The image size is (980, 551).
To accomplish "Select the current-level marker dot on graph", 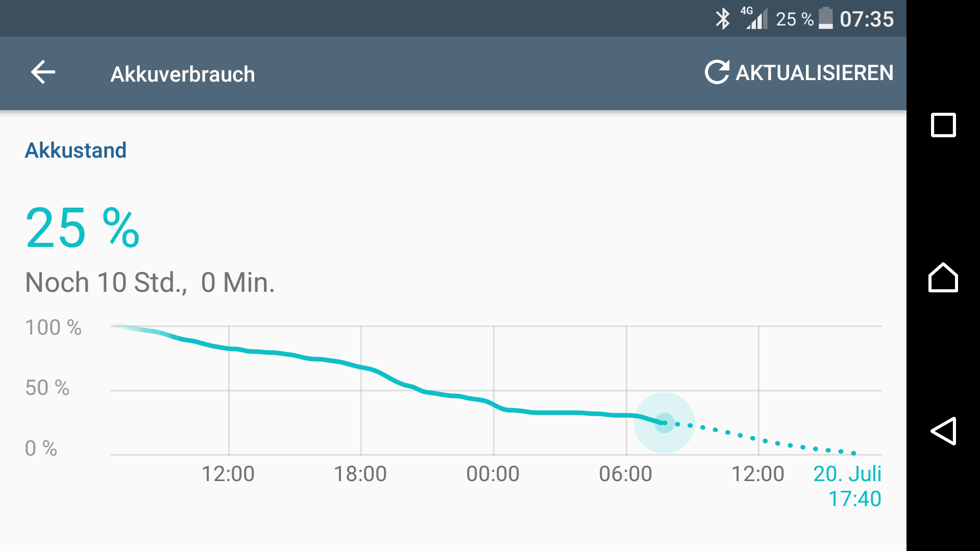I will 664,423.
